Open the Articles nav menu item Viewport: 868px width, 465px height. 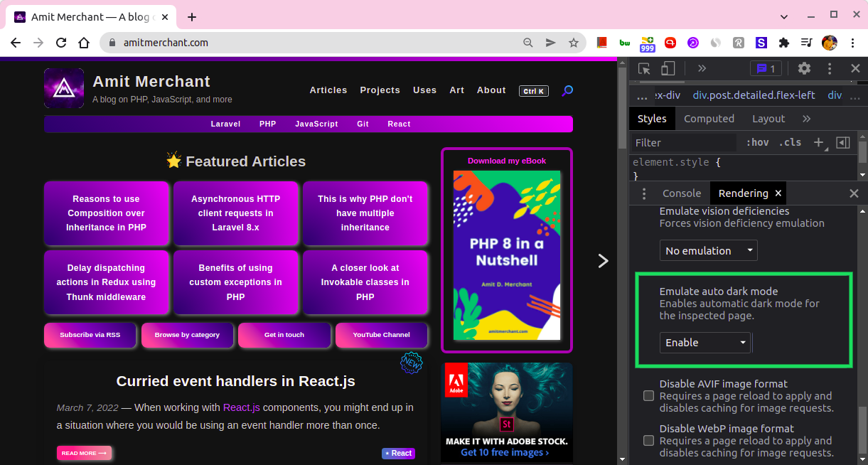pos(328,90)
